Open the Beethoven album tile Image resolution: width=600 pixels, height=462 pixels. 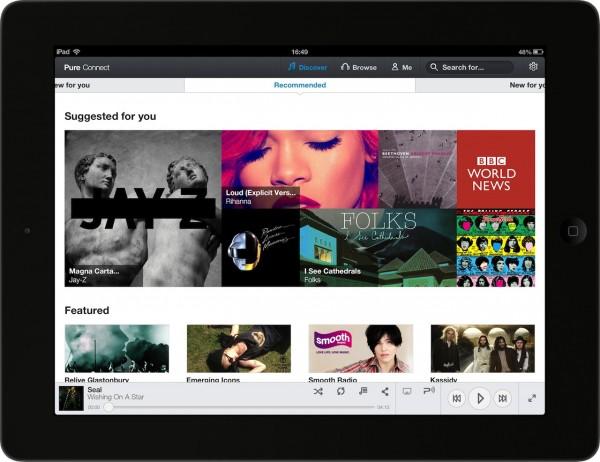tap(417, 169)
